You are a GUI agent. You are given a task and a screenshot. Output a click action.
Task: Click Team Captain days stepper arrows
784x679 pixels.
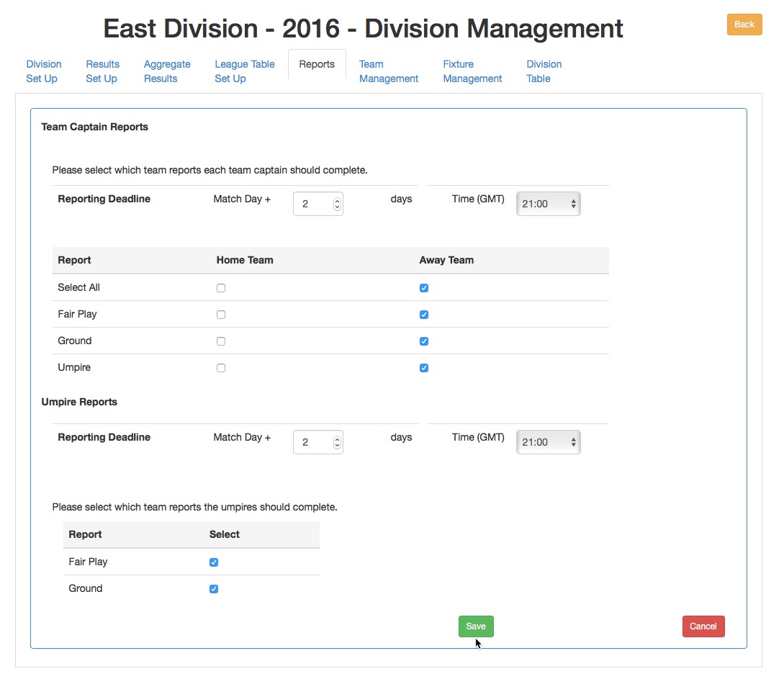337,204
